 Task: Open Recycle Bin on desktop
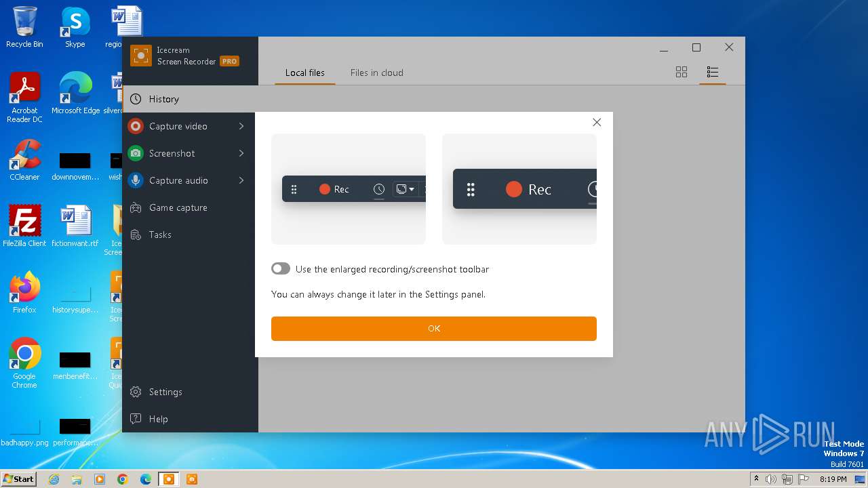click(24, 27)
